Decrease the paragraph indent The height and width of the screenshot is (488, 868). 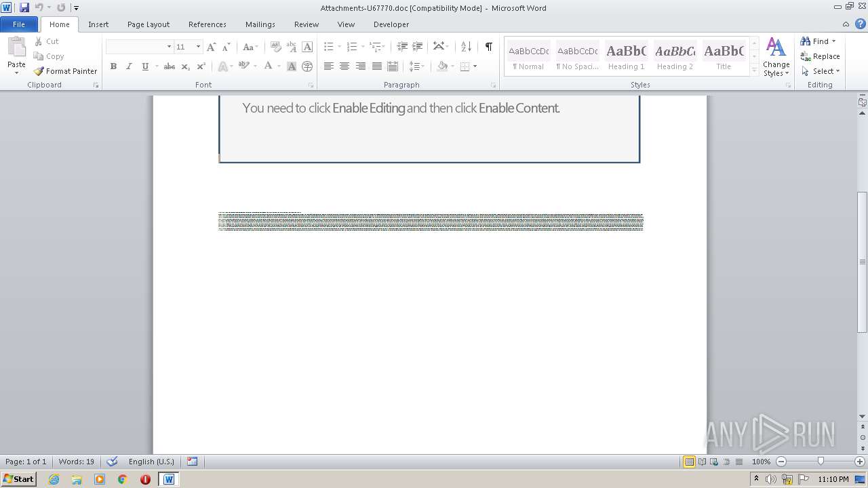point(402,47)
